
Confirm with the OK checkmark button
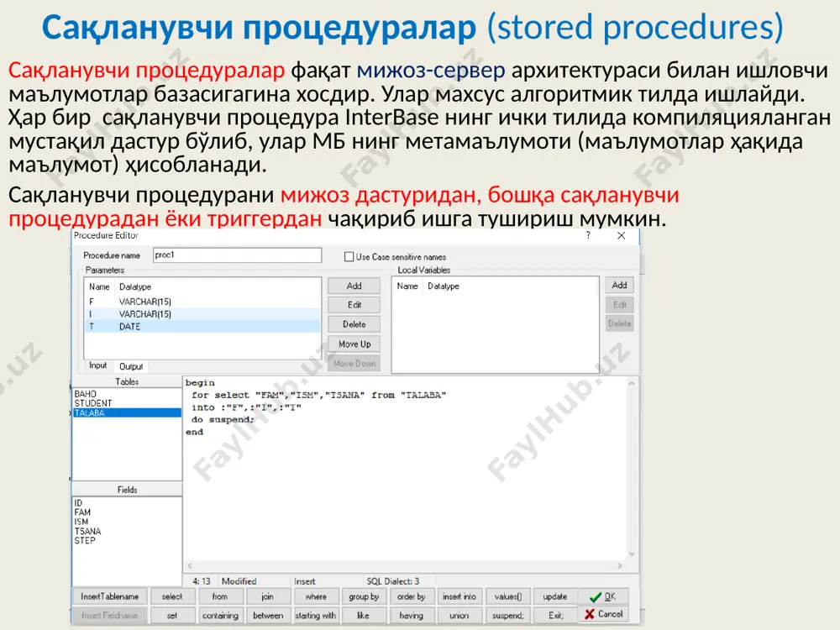pos(603,596)
